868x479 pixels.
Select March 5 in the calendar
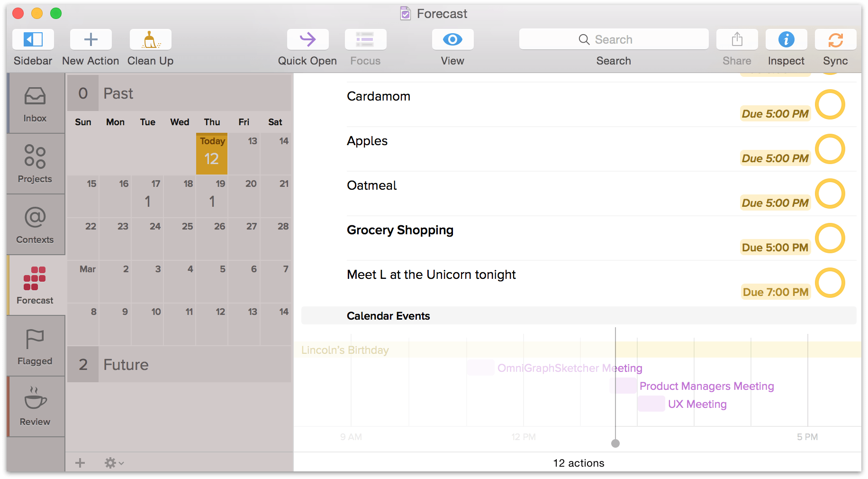click(x=212, y=282)
